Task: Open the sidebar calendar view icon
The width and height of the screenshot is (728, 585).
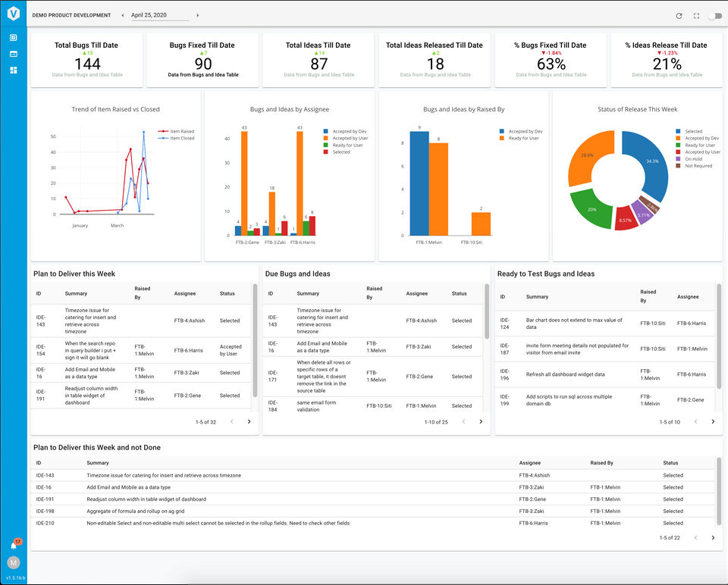Action: [x=14, y=54]
